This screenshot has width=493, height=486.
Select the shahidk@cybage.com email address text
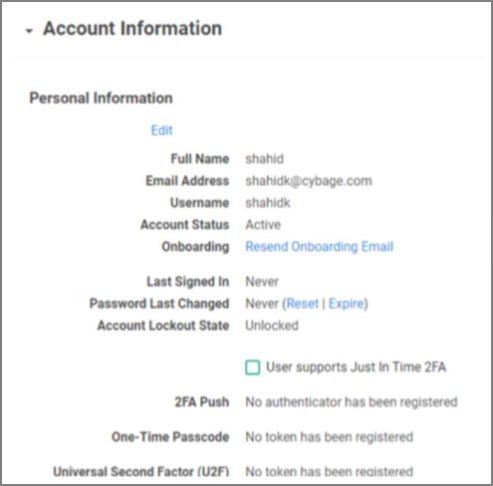click(x=309, y=181)
